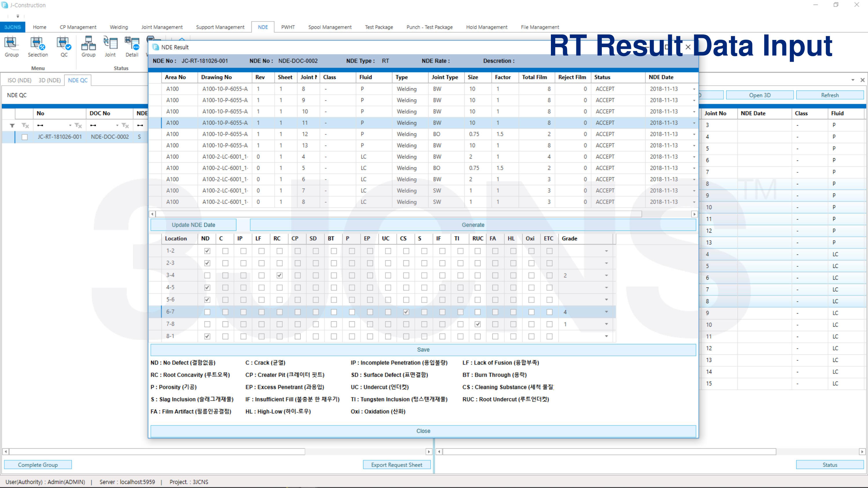Open the Joint Management ribbon tab
The width and height of the screenshot is (868, 488).
pyautogui.click(x=162, y=27)
